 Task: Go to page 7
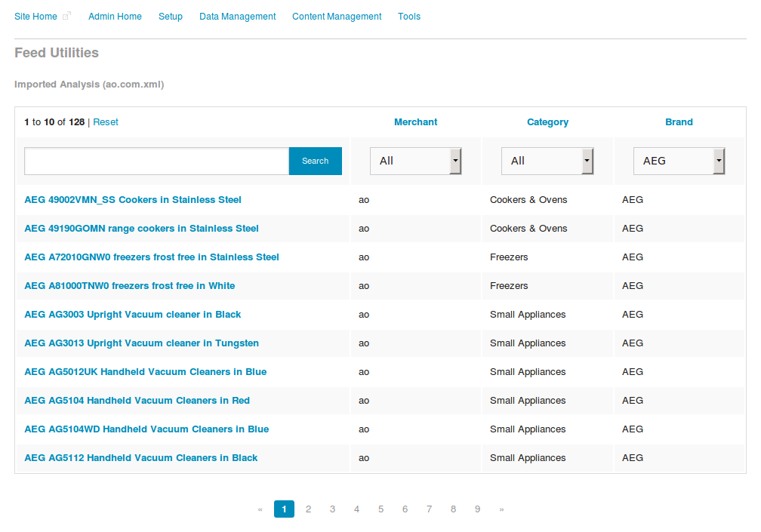[429, 509]
